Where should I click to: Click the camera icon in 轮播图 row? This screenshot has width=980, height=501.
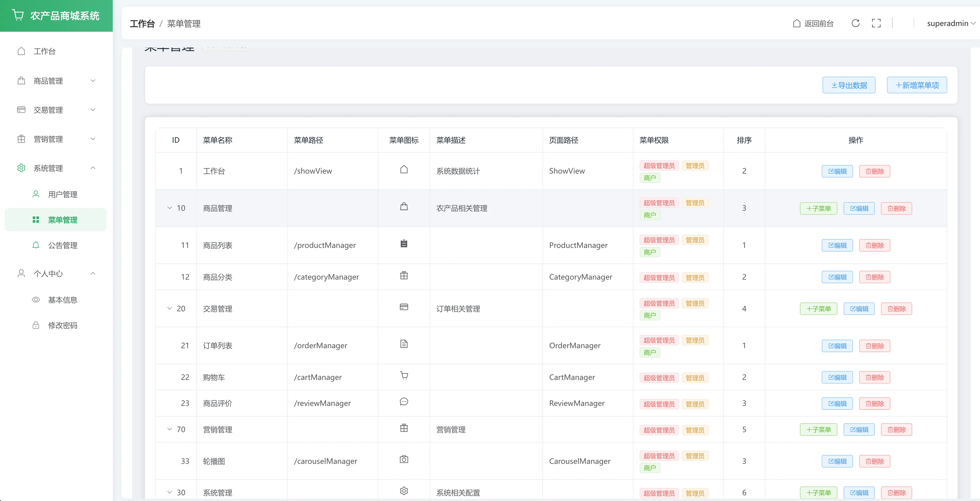click(x=404, y=459)
